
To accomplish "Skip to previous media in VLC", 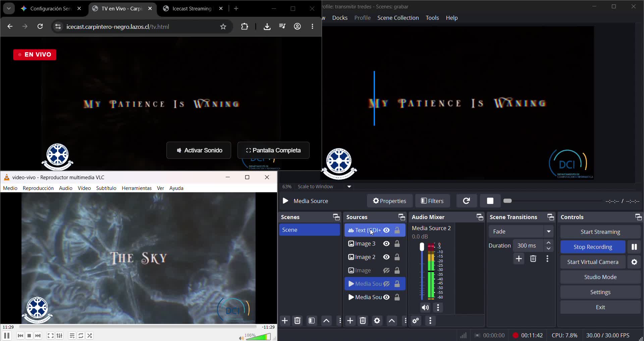I will click(x=20, y=336).
